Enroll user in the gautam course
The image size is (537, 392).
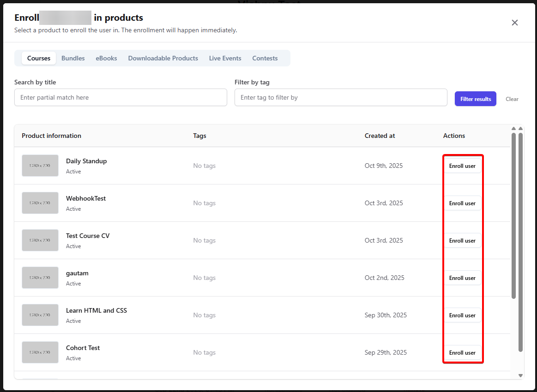(x=462, y=278)
